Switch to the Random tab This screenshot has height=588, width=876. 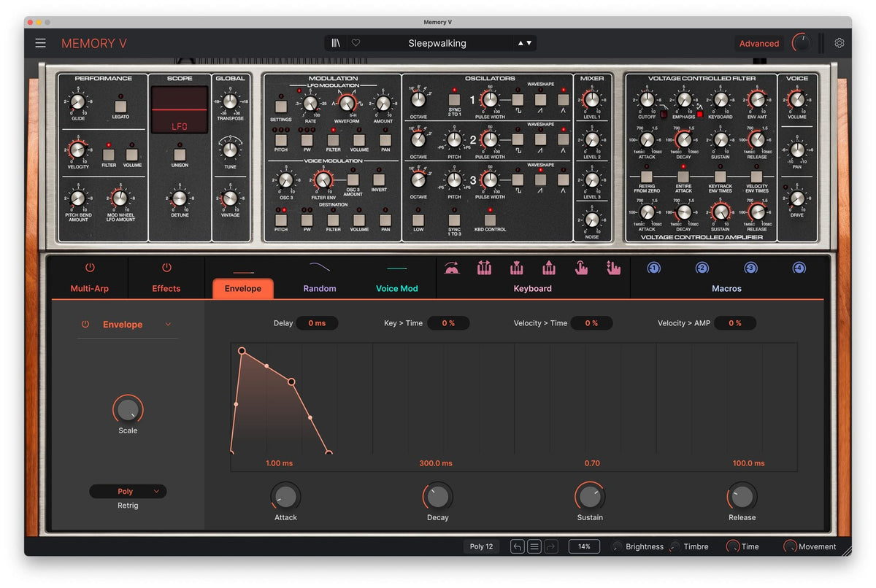[x=320, y=289]
